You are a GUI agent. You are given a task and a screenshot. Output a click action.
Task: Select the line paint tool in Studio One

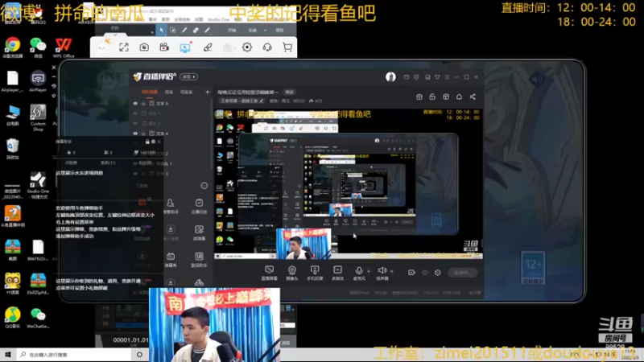pyautogui.click(x=208, y=30)
